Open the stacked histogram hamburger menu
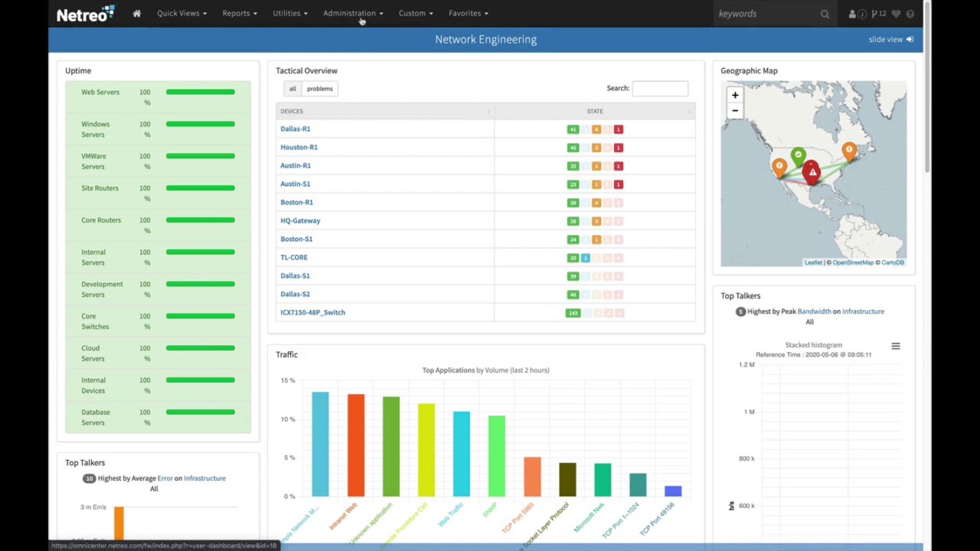The image size is (980, 551). [x=896, y=346]
